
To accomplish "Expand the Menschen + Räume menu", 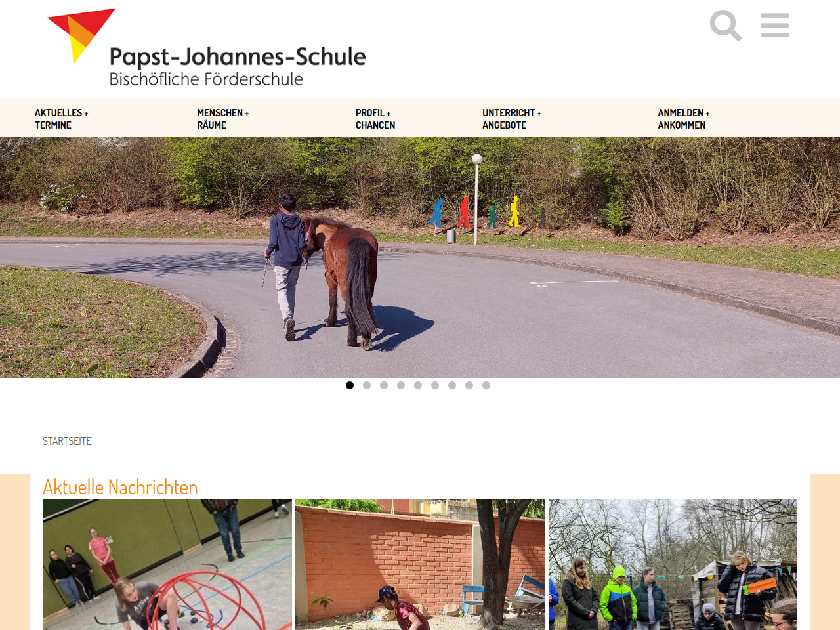I will pyautogui.click(x=223, y=119).
